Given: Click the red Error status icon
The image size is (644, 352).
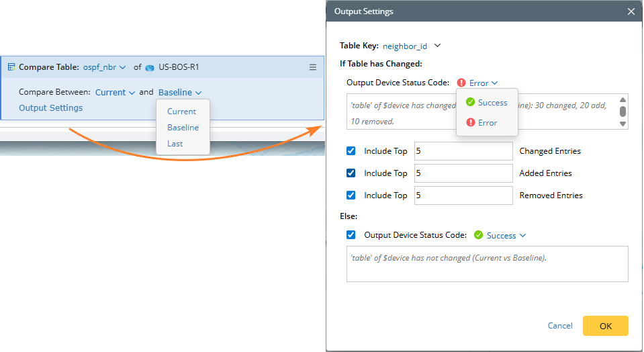Looking at the screenshot, I should tap(461, 83).
